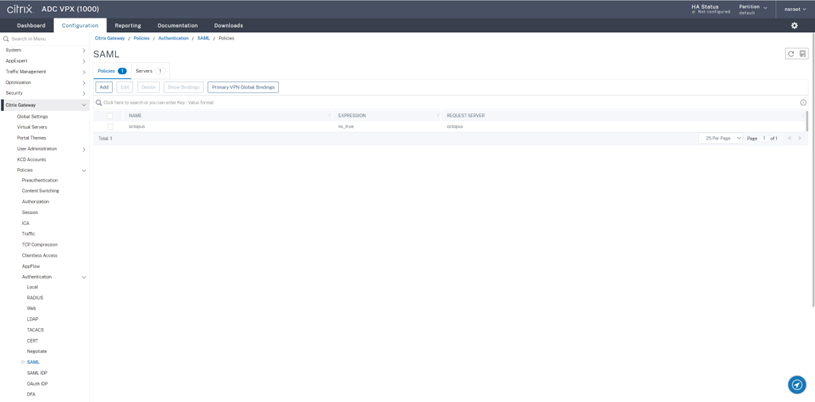Image resolution: width=815 pixels, height=402 pixels.
Task: Open the settings gear icon
Action: point(794,25)
